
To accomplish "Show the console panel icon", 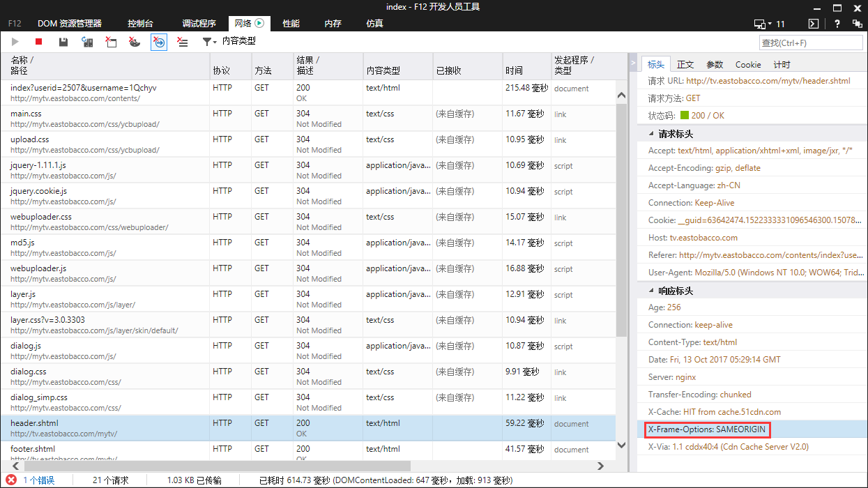I will 813,24.
